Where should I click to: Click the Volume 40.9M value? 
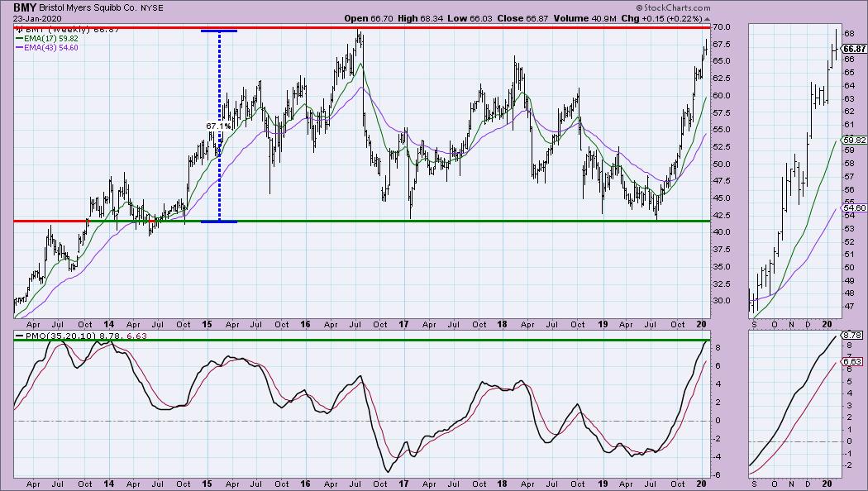coord(584,18)
